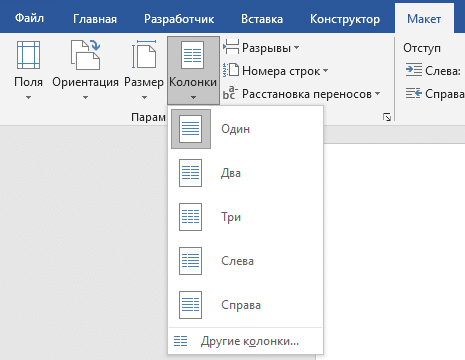Click the Отступ heading text
The image size is (465, 360).
[422, 48]
